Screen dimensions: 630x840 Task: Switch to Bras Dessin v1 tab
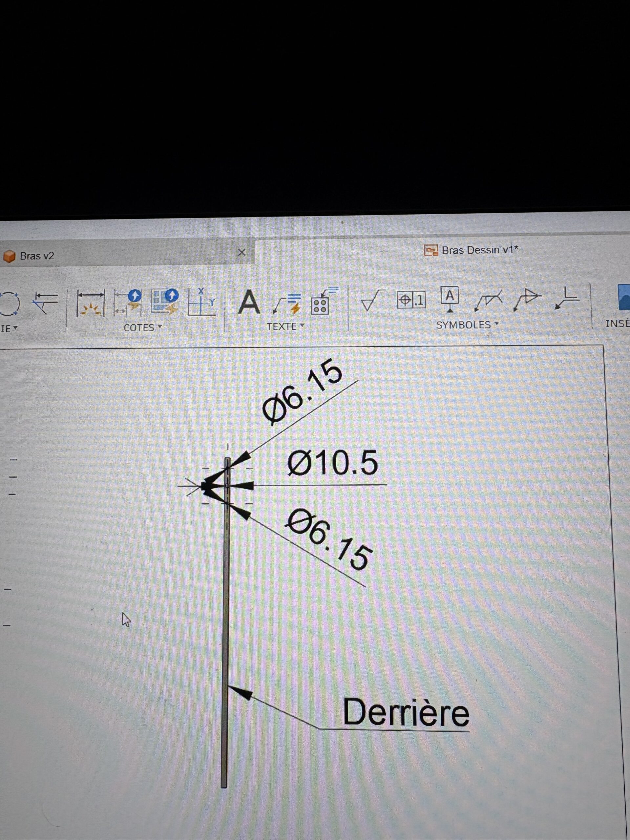479,250
